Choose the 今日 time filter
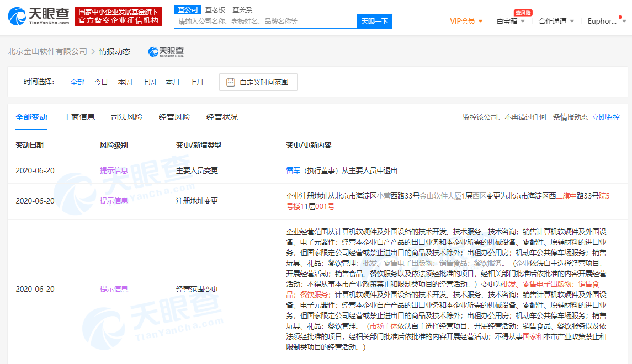This screenshot has height=364, width=632. [101, 82]
